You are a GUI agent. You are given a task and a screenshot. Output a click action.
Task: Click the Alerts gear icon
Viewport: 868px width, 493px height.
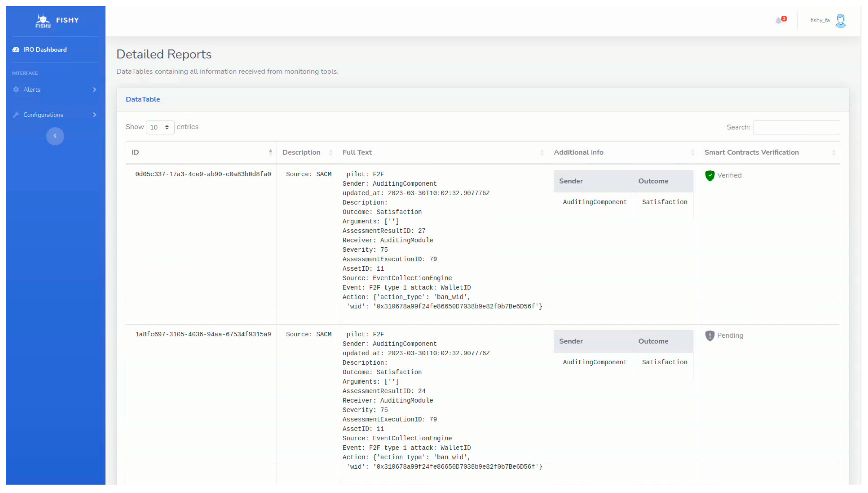tap(16, 90)
